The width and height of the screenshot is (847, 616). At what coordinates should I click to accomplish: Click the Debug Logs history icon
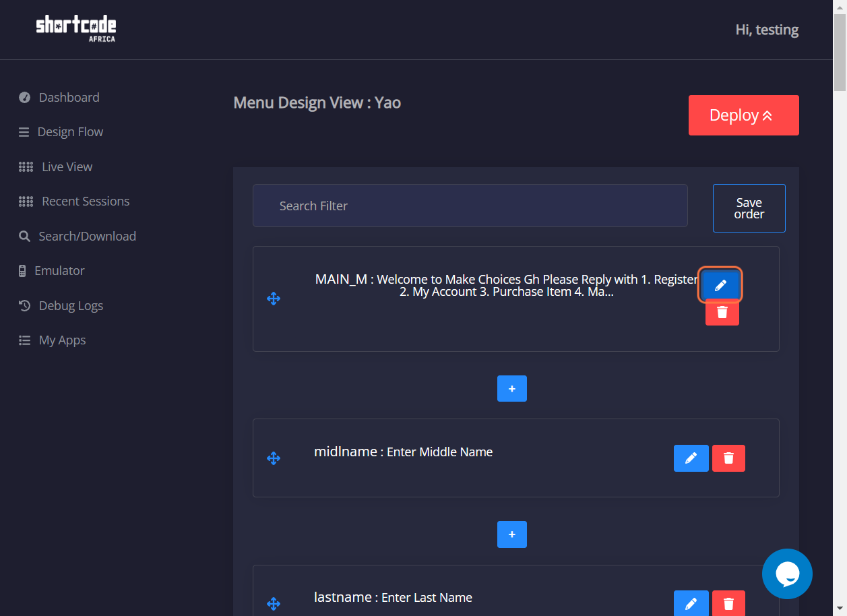coord(24,306)
